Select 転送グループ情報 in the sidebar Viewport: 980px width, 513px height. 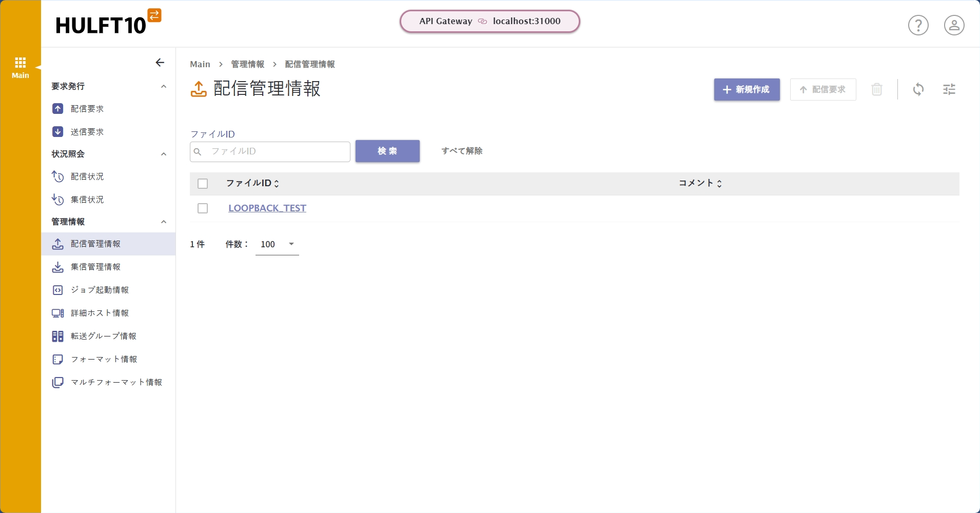[x=104, y=336]
